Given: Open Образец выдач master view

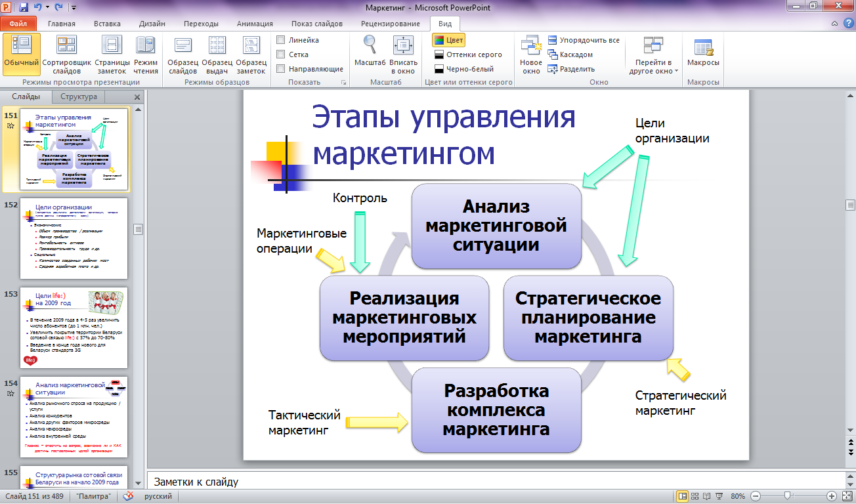Looking at the screenshot, I should coord(217,55).
